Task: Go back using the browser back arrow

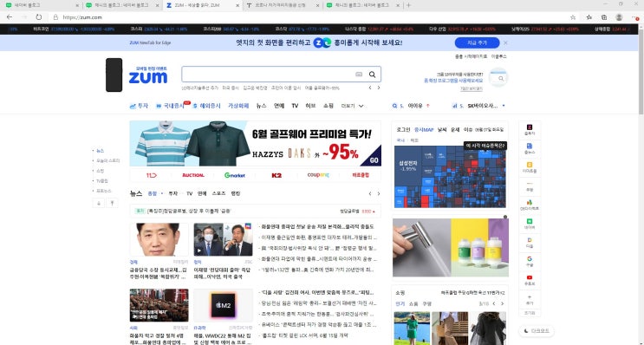Action: point(10,17)
